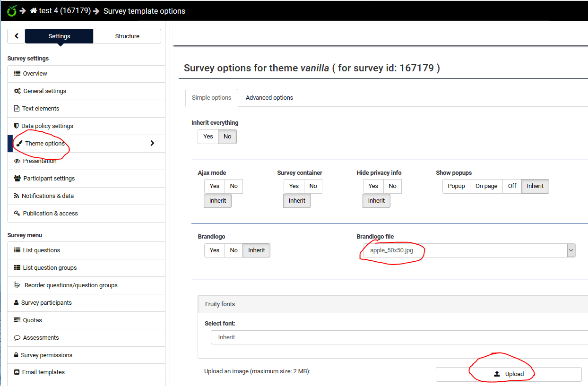Click the Survey permissions lock icon

click(17, 355)
